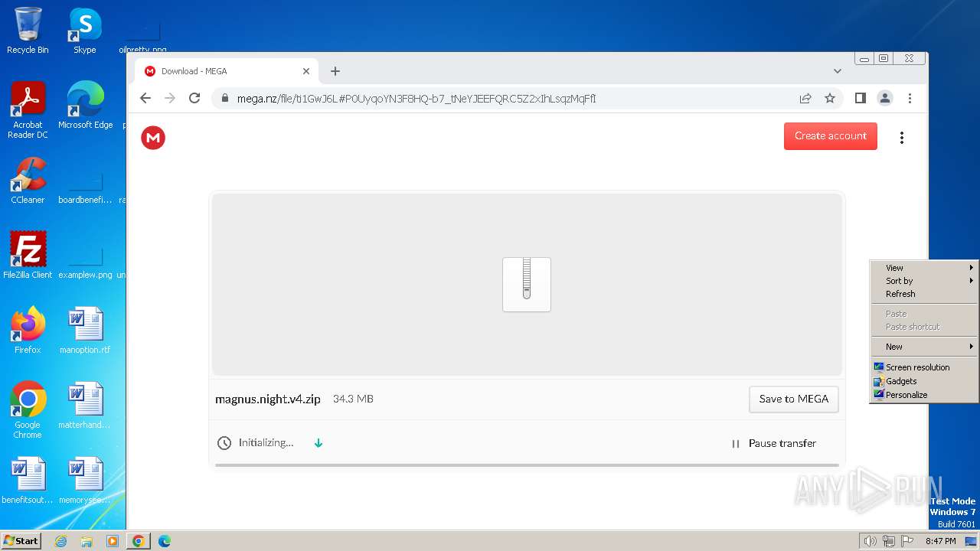Screen dimensions: 980x551
Task: Select Skype desktop shortcut
Action: 85,31
